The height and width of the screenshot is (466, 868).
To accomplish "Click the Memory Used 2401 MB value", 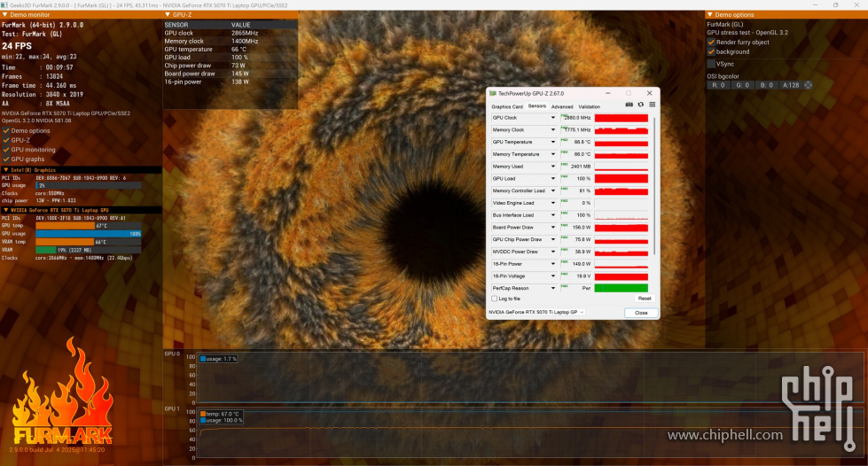I will [x=576, y=167].
